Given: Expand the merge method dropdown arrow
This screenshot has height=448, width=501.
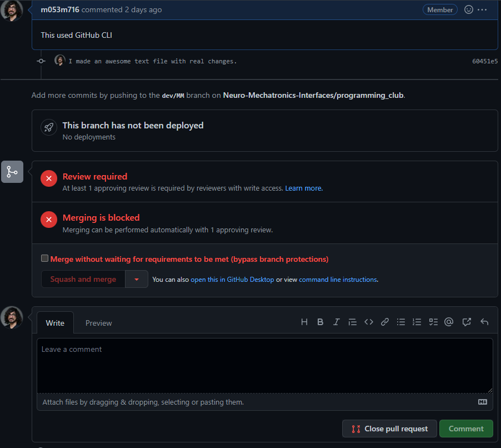Looking at the screenshot, I should (137, 279).
